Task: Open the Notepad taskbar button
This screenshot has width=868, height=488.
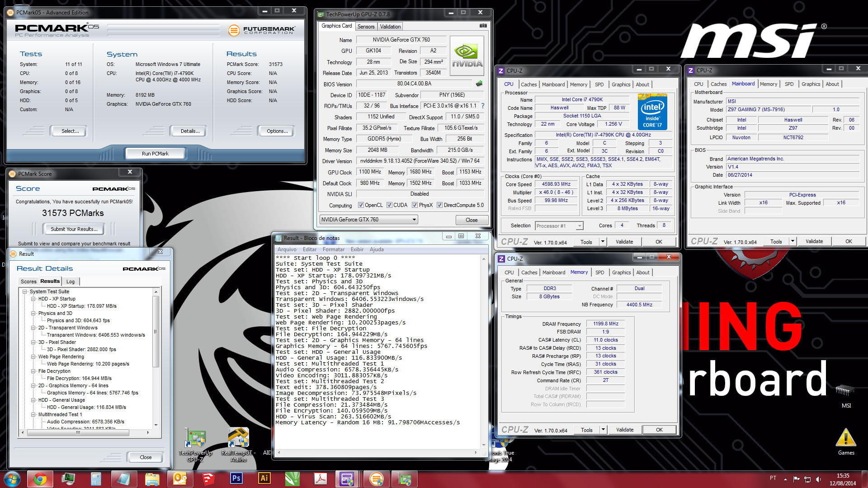Action: 124,479
